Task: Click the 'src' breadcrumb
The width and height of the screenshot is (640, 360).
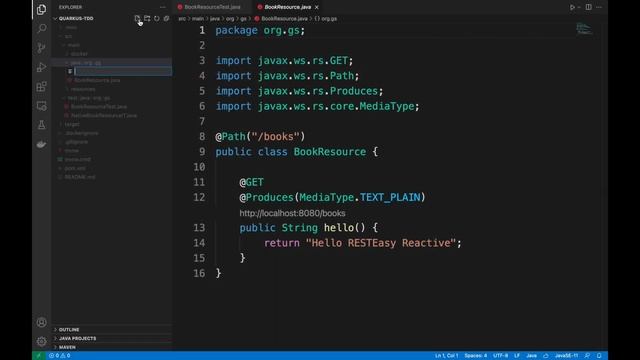Action: pyautogui.click(x=182, y=19)
